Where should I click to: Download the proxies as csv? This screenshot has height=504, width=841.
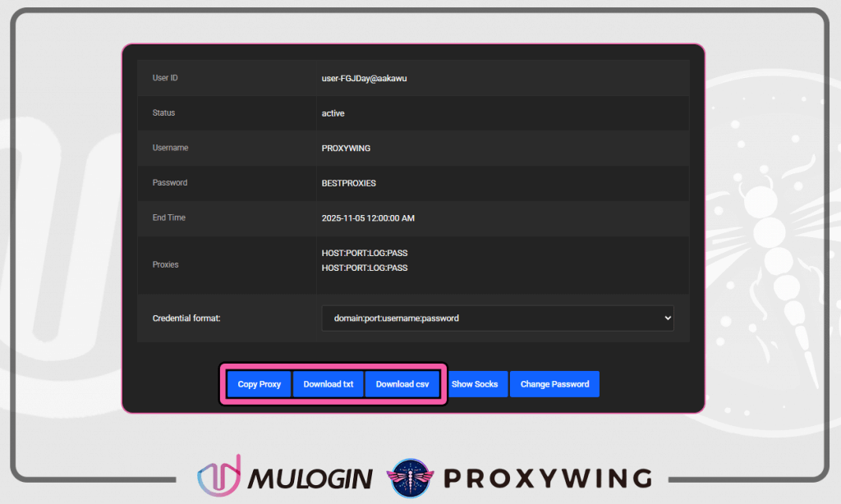tap(402, 384)
